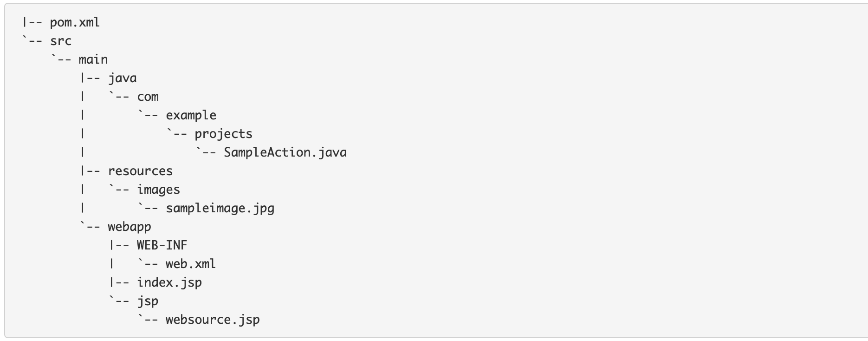Select the example package text

point(191,116)
